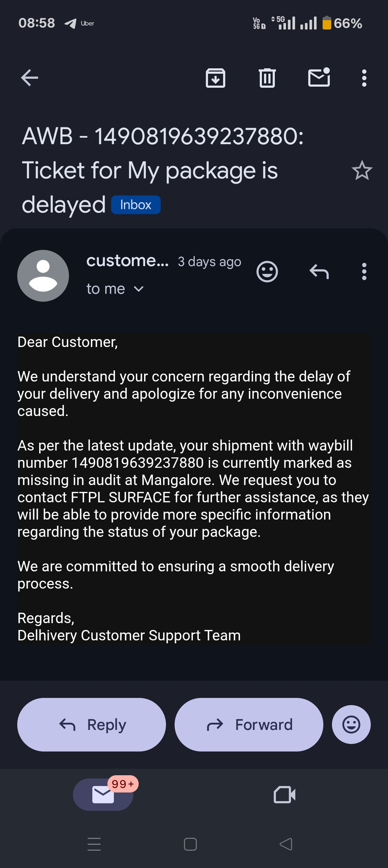Tap the Inbox label chip
The height and width of the screenshot is (868, 388).
point(136,205)
